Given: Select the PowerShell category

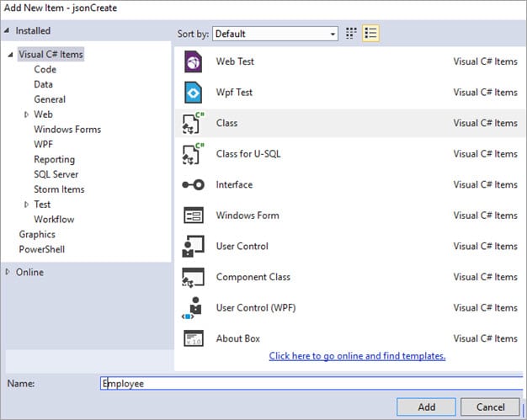Looking at the screenshot, I should [42, 249].
